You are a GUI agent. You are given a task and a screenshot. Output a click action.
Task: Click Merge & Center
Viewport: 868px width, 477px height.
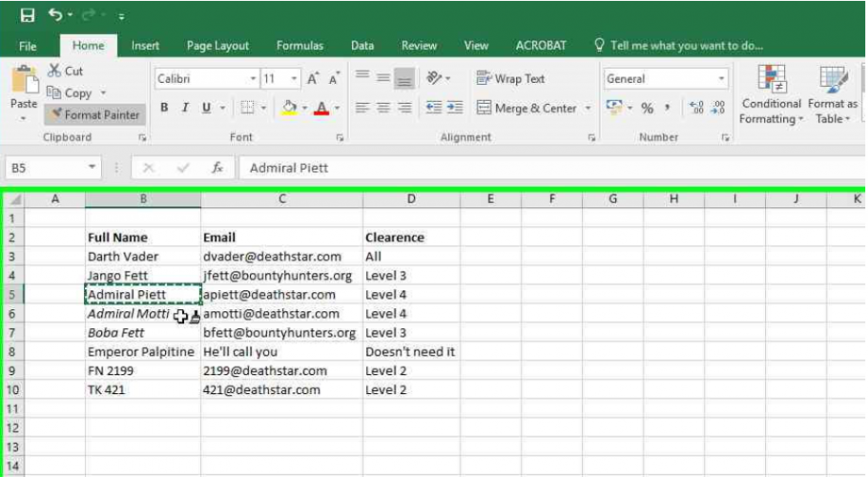pyautogui.click(x=526, y=107)
